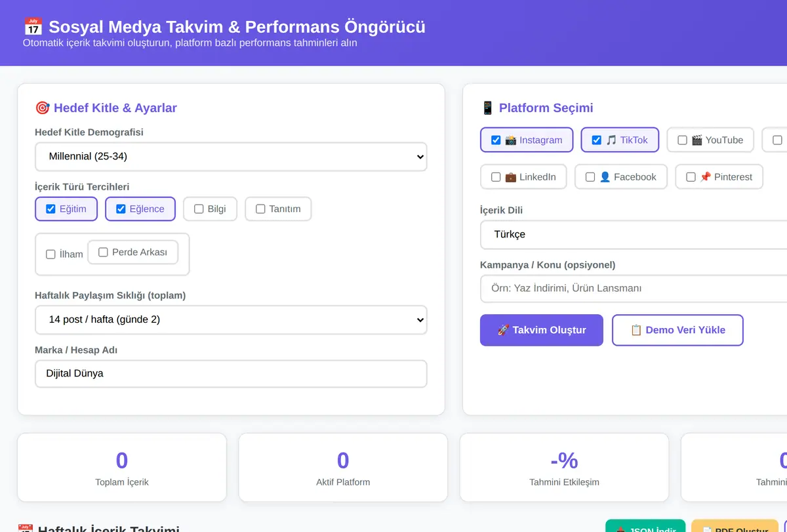The image size is (787, 532).
Task: Uncheck the Eğlence content type
Action: tap(121, 209)
